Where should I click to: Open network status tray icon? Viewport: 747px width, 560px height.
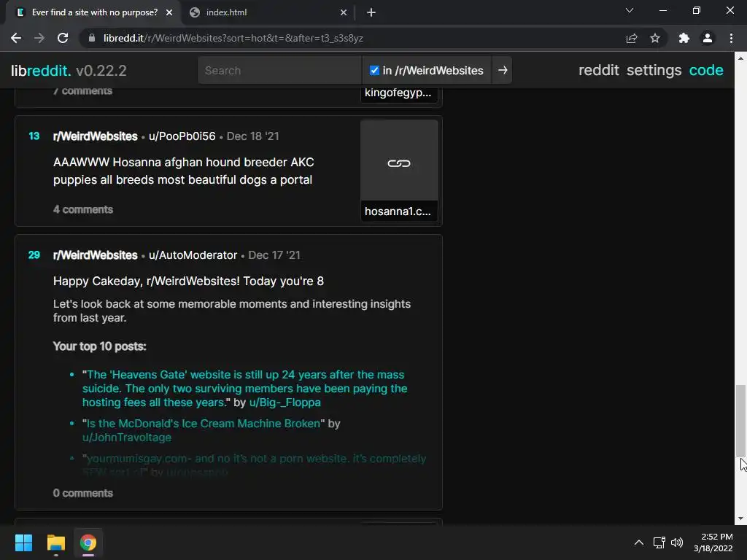click(659, 542)
